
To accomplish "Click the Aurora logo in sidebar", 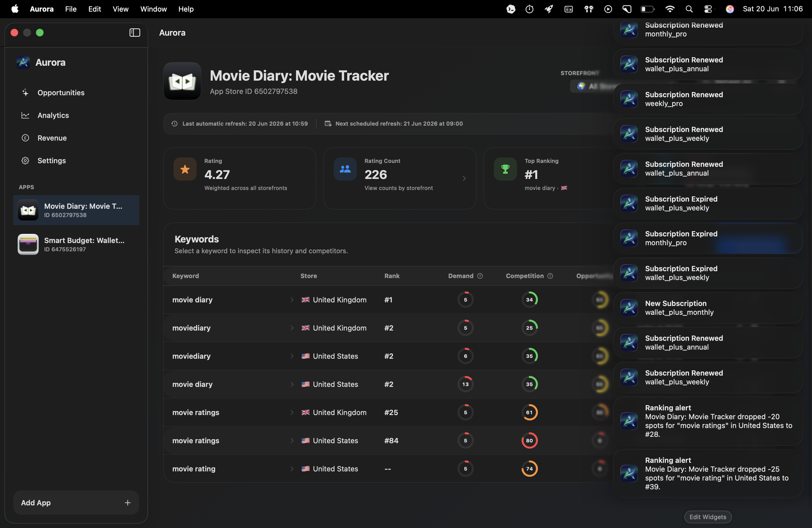I will [23, 62].
